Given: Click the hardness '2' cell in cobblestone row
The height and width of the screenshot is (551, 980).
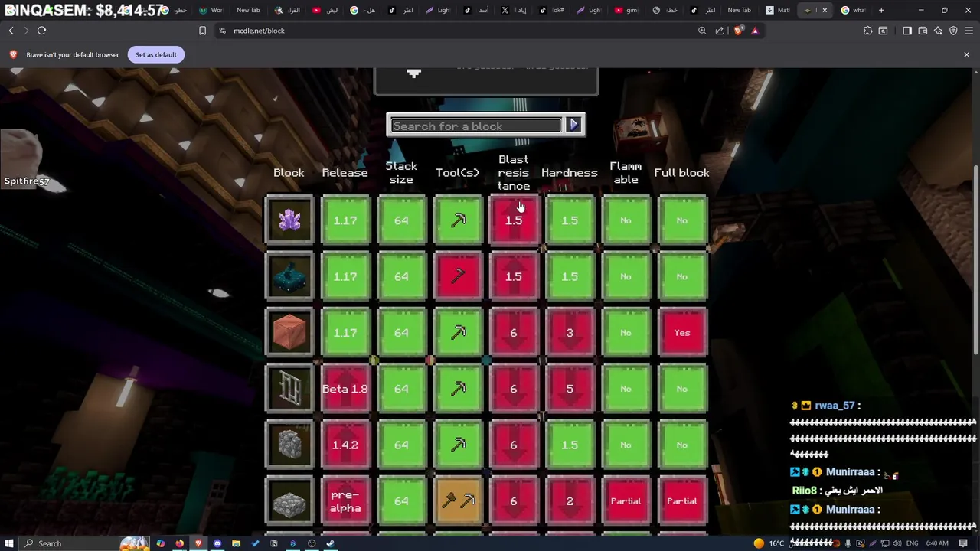Looking at the screenshot, I should coord(570,501).
